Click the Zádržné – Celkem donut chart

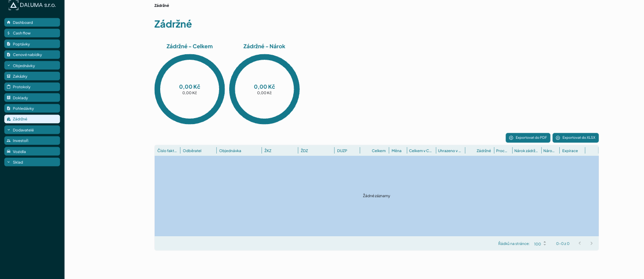[190, 89]
